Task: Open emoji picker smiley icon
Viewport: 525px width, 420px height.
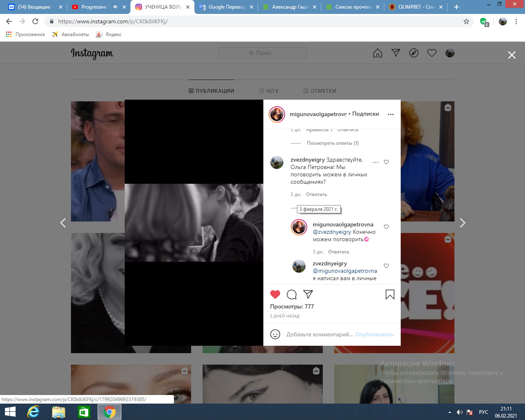Action: [x=275, y=334]
